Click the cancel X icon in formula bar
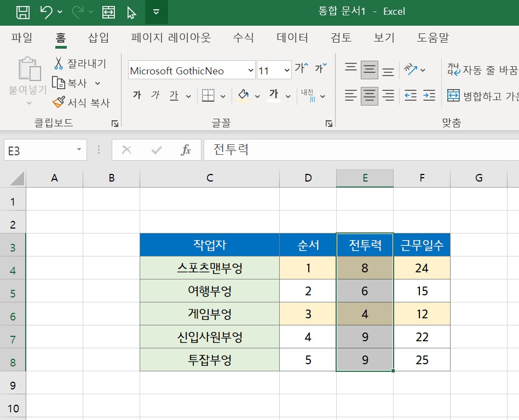This screenshot has width=519, height=420. (x=127, y=150)
